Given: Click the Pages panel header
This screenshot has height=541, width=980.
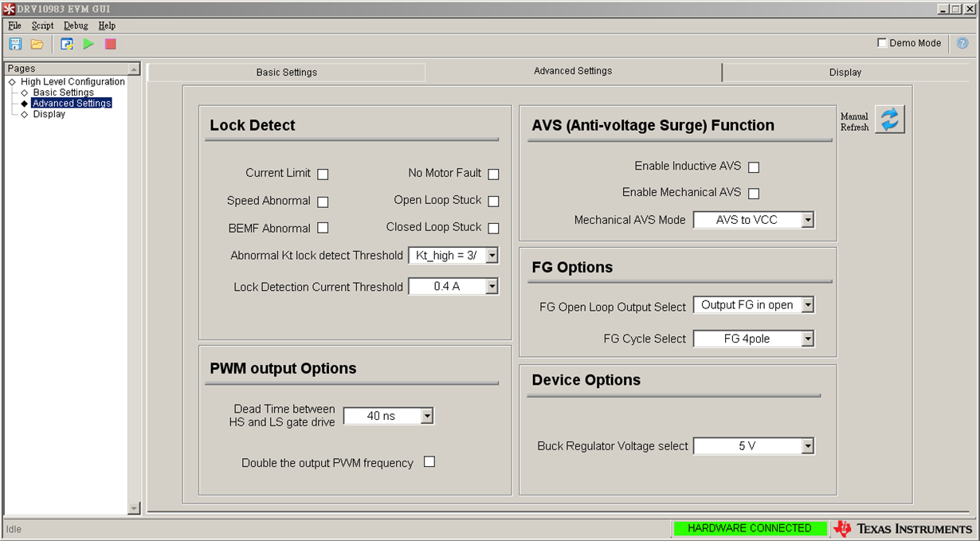Looking at the screenshot, I should [x=65, y=69].
